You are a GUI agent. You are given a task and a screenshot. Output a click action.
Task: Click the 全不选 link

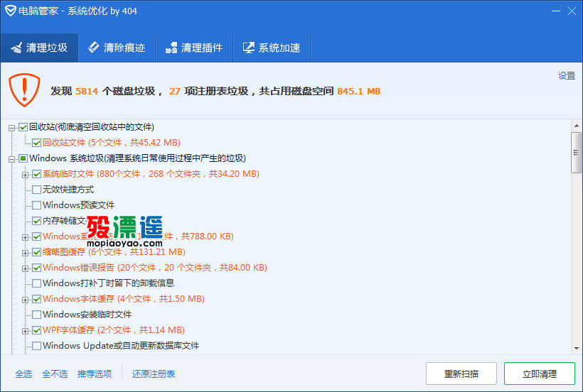tap(55, 374)
